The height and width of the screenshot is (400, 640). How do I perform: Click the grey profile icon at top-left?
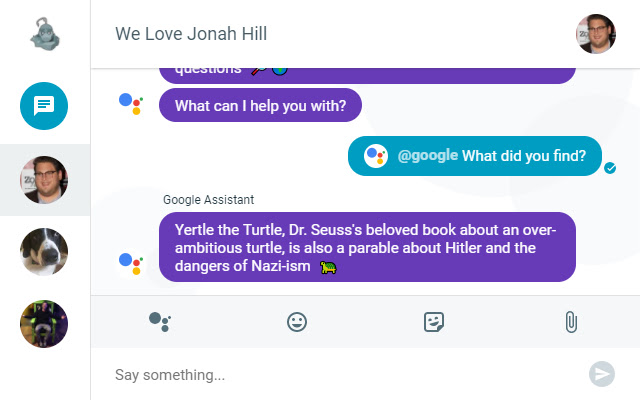pyautogui.click(x=44, y=33)
